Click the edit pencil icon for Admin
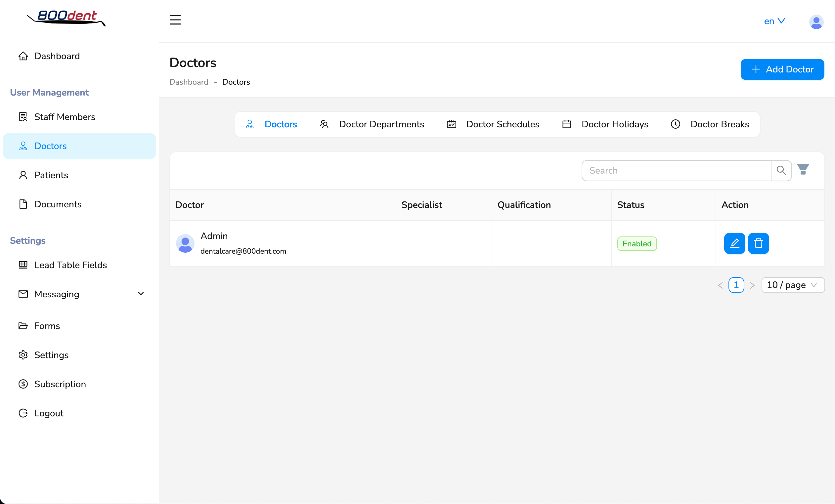 (734, 243)
